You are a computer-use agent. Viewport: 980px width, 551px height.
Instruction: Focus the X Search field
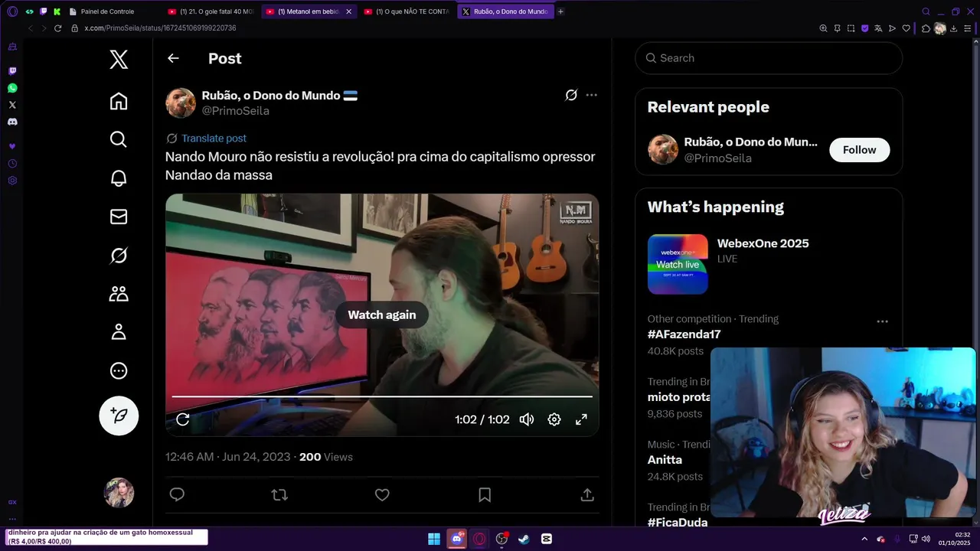point(769,58)
